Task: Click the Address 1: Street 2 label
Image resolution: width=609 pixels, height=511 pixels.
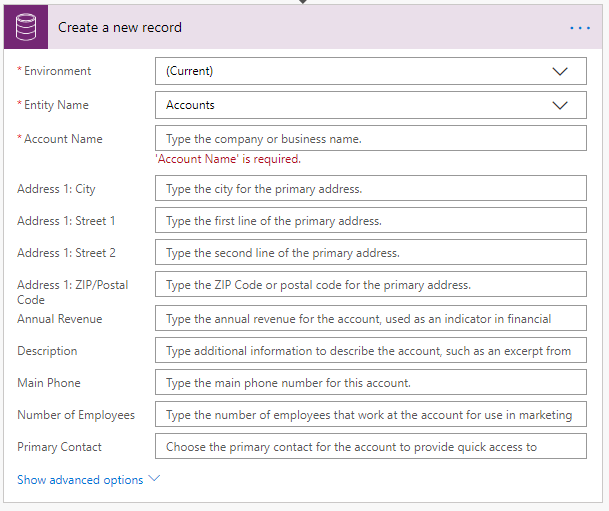Action: point(66,253)
